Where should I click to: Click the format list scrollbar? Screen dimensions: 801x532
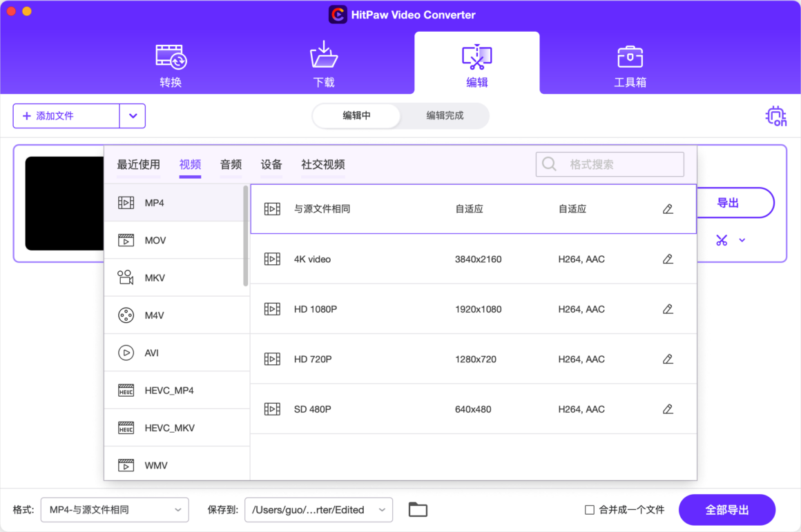coord(246,236)
